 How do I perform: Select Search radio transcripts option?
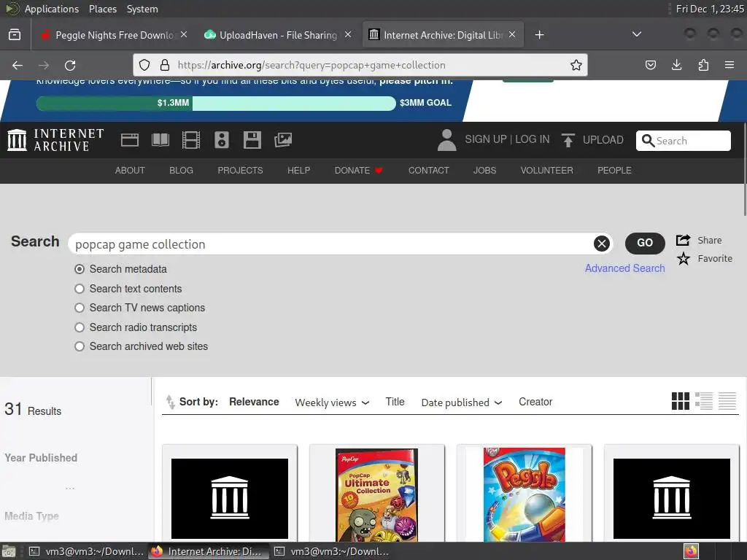[x=80, y=327]
